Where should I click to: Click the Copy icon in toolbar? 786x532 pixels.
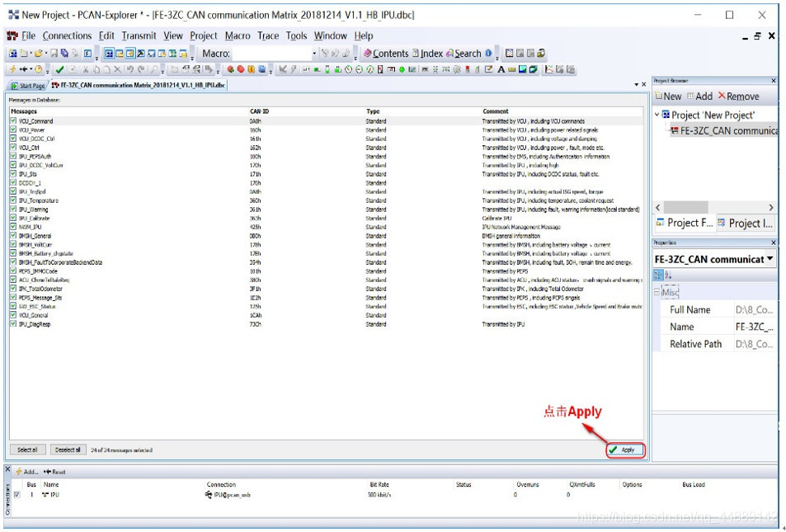[96, 69]
